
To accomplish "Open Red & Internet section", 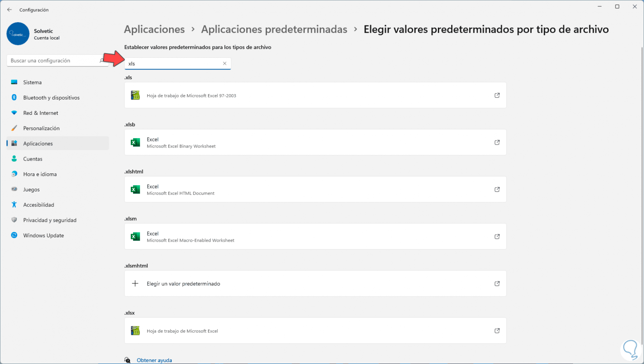I will pyautogui.click(x=58, y=113).
